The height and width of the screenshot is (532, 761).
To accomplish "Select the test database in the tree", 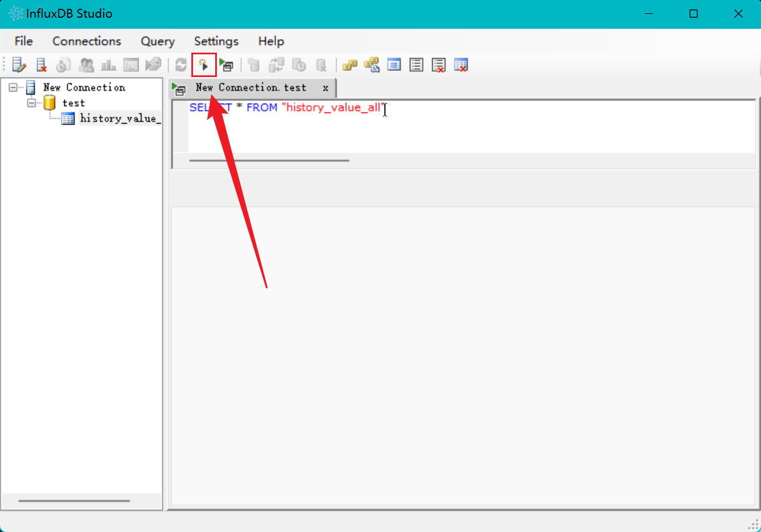I will [74, 103].
